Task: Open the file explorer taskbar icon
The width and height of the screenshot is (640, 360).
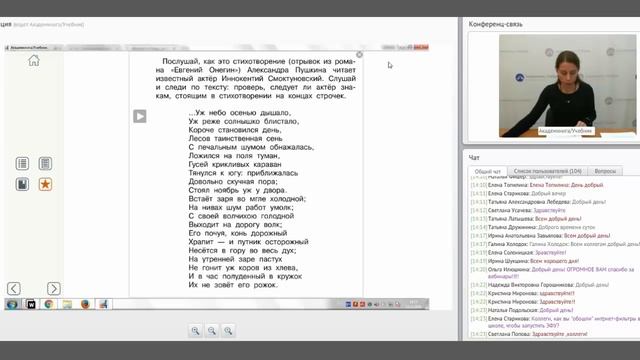Action: tap(67, 304)
